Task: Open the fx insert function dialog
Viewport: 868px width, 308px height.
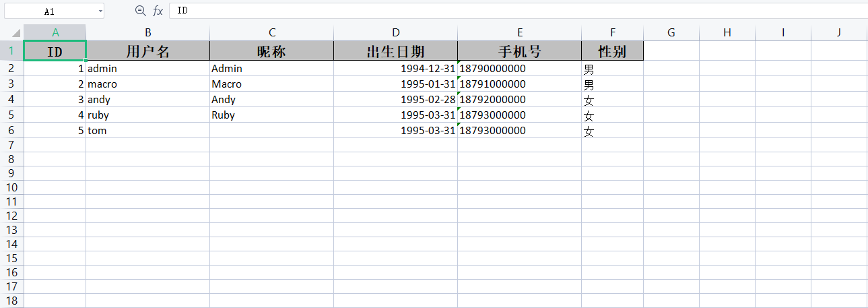Action: [x=158, y=11]
